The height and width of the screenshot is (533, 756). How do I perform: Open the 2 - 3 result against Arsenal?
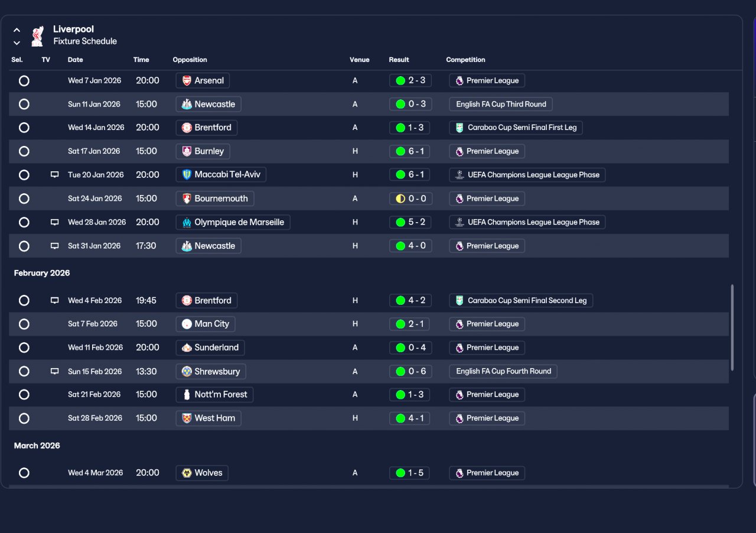[x=410, y=80]
